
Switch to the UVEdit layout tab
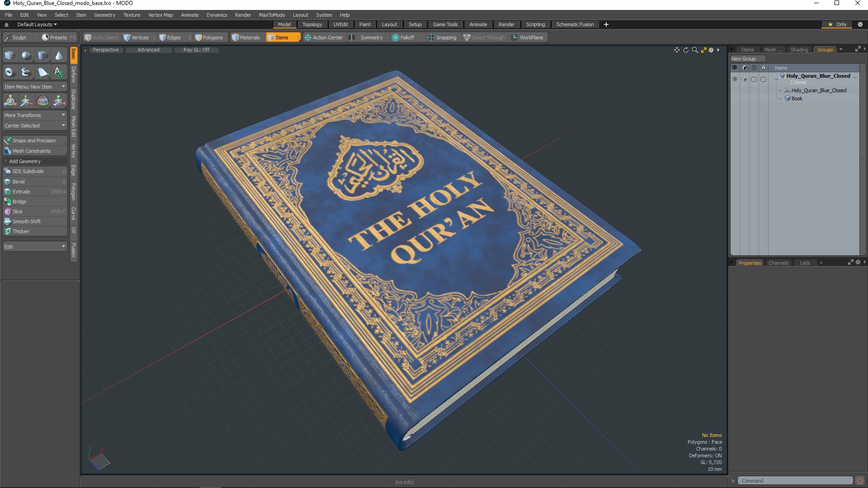(340, 24)
